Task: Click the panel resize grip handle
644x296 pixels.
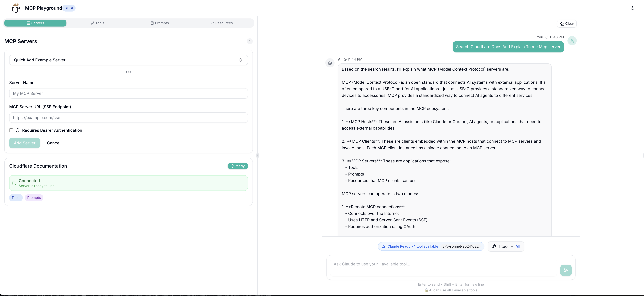Action: pyautogui.click(x=258, y=155)
